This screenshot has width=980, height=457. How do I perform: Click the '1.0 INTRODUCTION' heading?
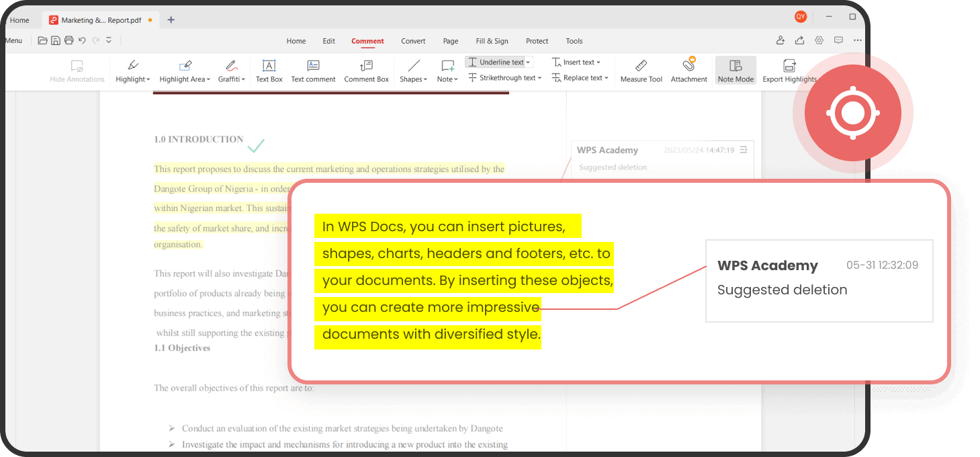198,139
